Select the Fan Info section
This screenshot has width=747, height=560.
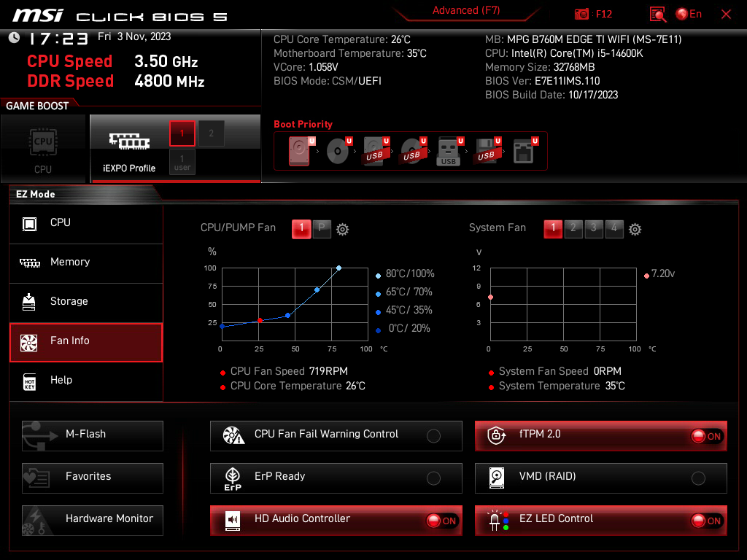point(86,343)
